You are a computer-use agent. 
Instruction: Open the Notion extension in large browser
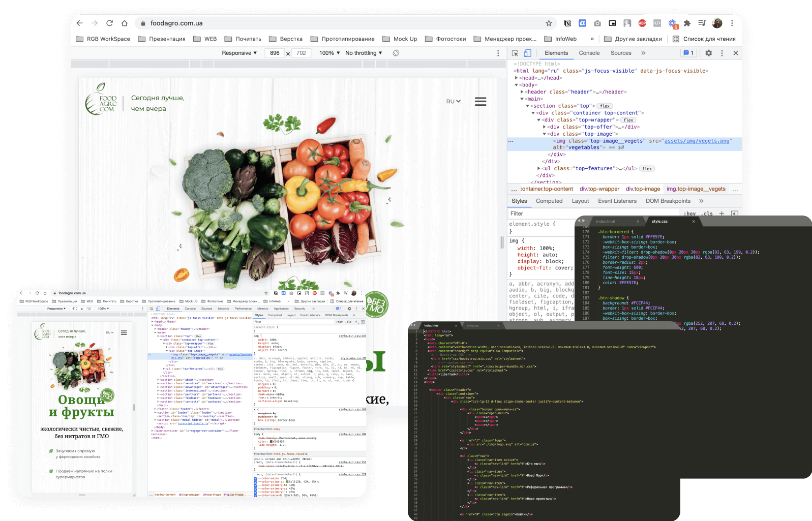coord(567,23)
